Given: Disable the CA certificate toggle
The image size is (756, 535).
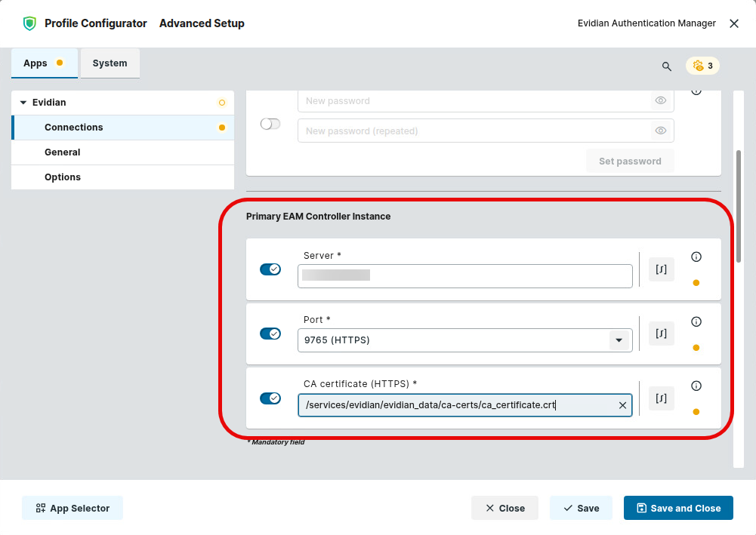Looking at the screenshot, I should pos(270,398).
